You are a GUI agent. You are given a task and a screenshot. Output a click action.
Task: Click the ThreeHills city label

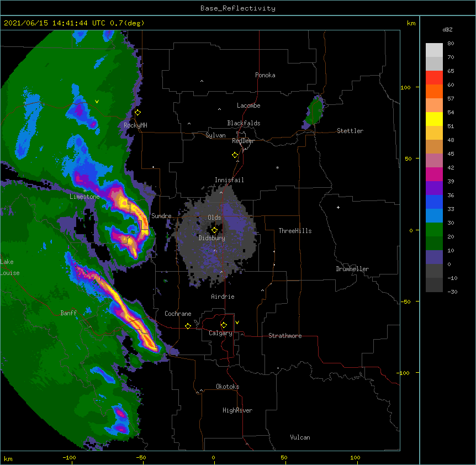(x=295, y=231)
